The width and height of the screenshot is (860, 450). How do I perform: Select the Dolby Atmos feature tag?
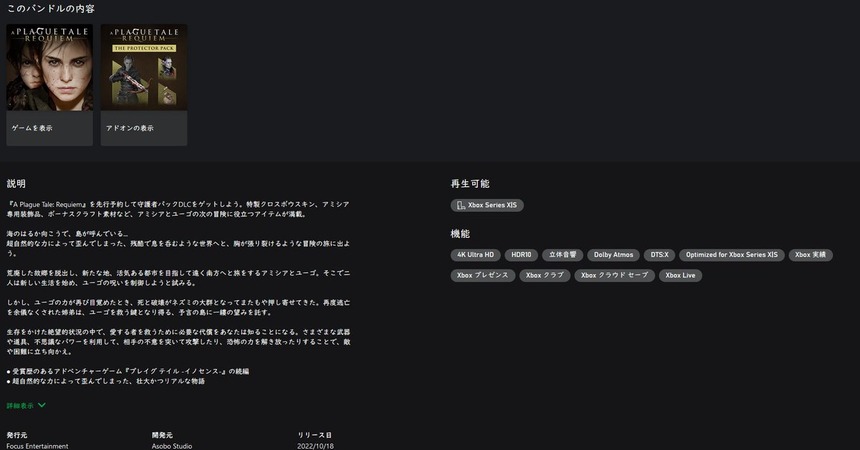(613, 255)
